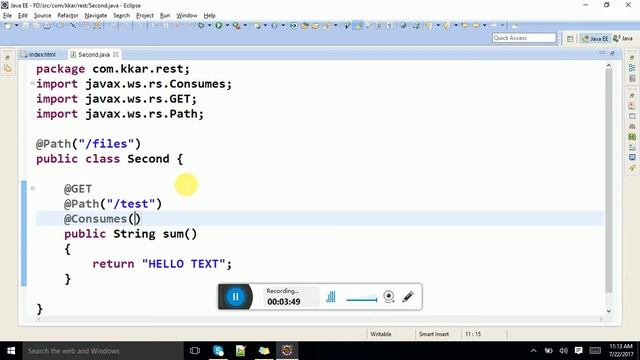
Task: Click in the Quick Access field
Action: click(524, 38)
